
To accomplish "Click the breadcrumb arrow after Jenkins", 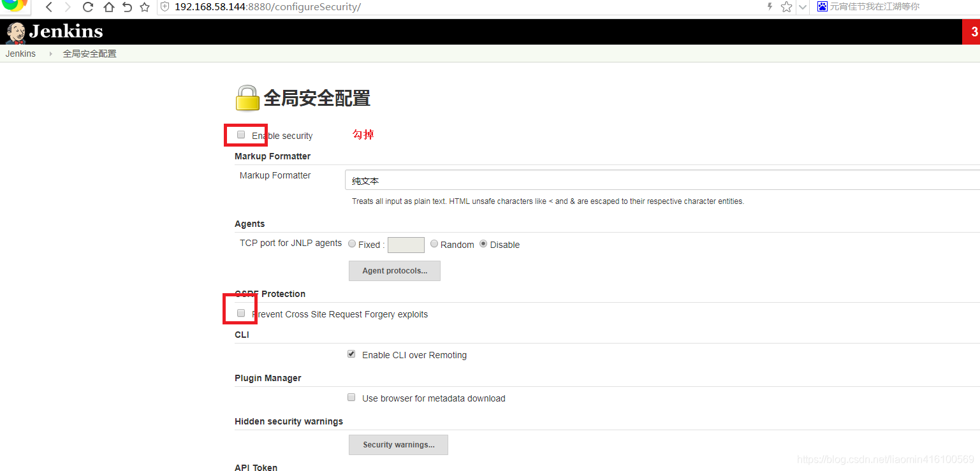I will pos(51,54).
